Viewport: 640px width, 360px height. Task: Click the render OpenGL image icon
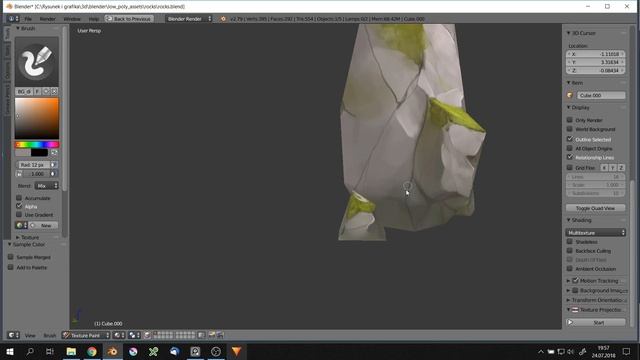[x=212, y=335]
